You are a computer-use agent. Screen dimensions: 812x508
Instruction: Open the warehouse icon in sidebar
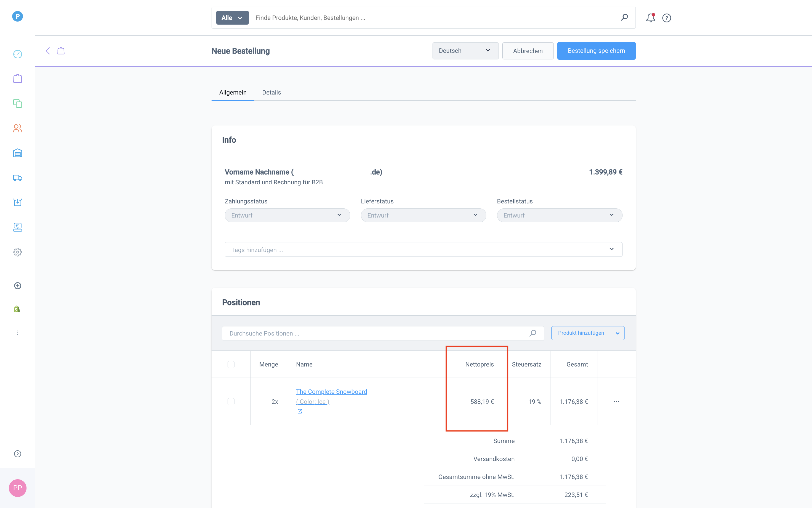point(17,153)
